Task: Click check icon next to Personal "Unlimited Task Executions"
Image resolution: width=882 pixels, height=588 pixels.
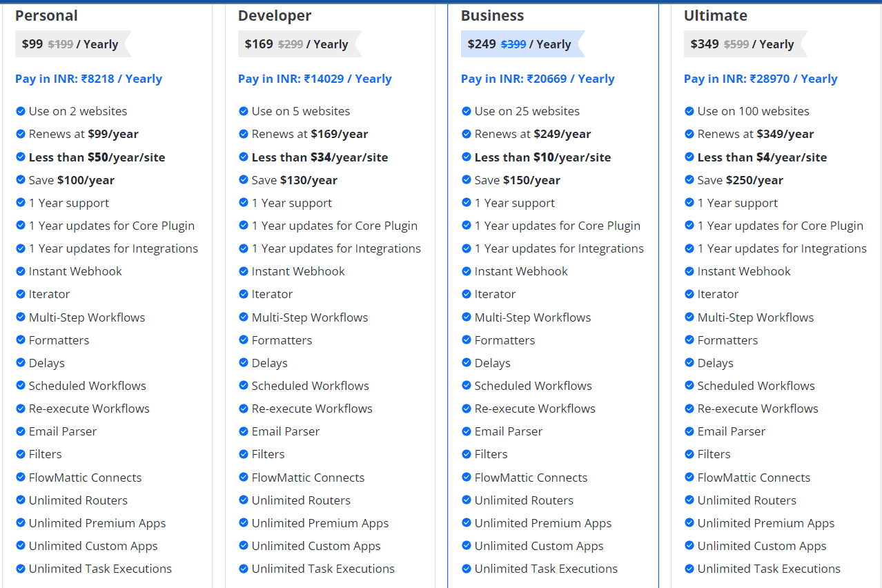Action: pos(21,569)
